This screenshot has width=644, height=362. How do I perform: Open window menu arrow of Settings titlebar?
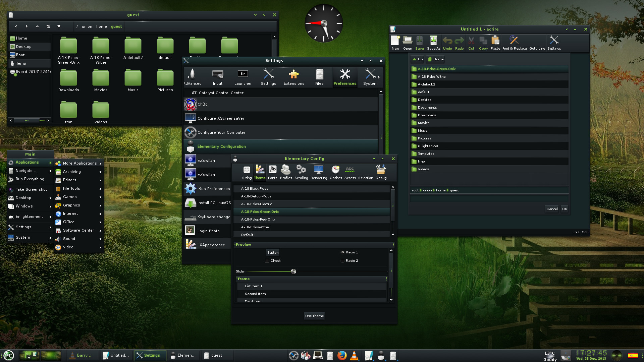pos(362,61)
